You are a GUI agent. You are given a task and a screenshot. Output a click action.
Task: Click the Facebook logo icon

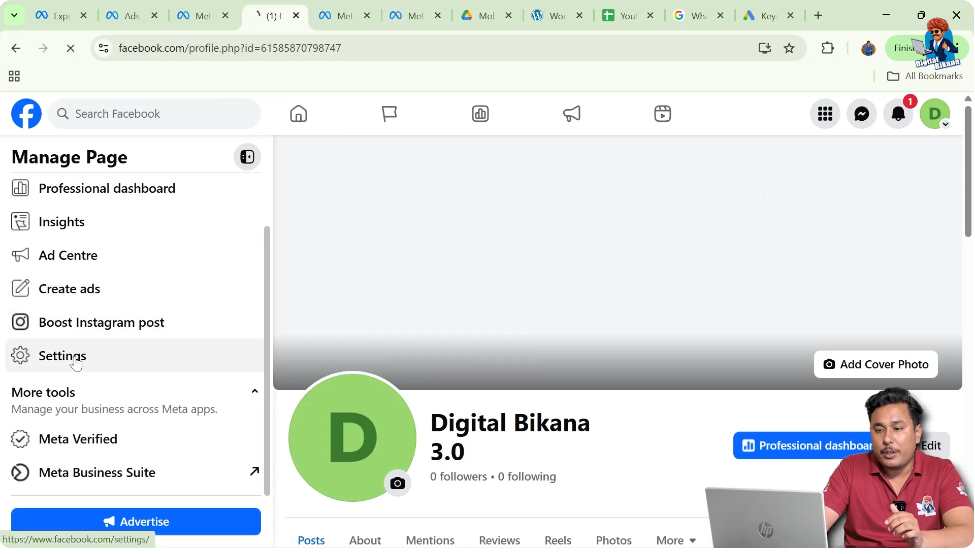[26, 114]
